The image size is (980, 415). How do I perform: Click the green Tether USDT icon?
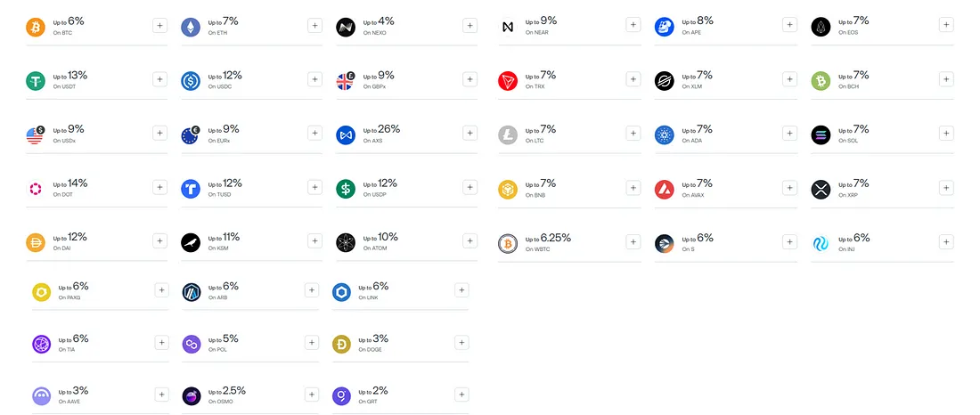(36, 81)
